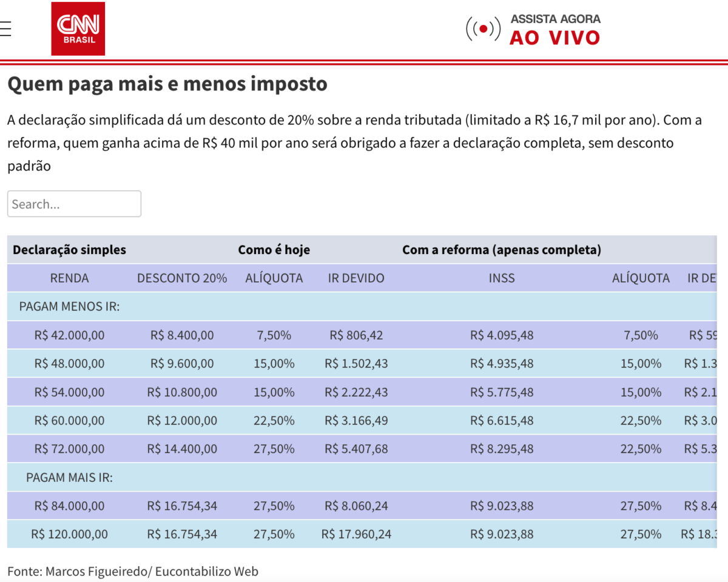Select the income cell R$ 120.000,00

pyautogui.click(x=70, y=534)
